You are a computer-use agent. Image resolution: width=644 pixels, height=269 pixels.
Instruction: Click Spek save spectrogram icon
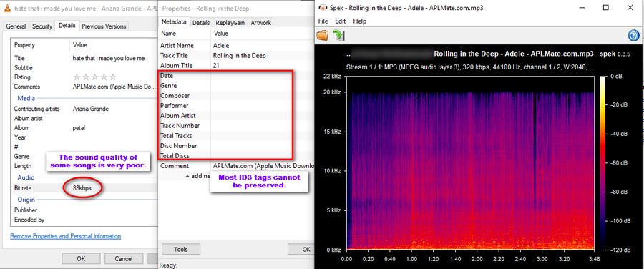point(339,35)
